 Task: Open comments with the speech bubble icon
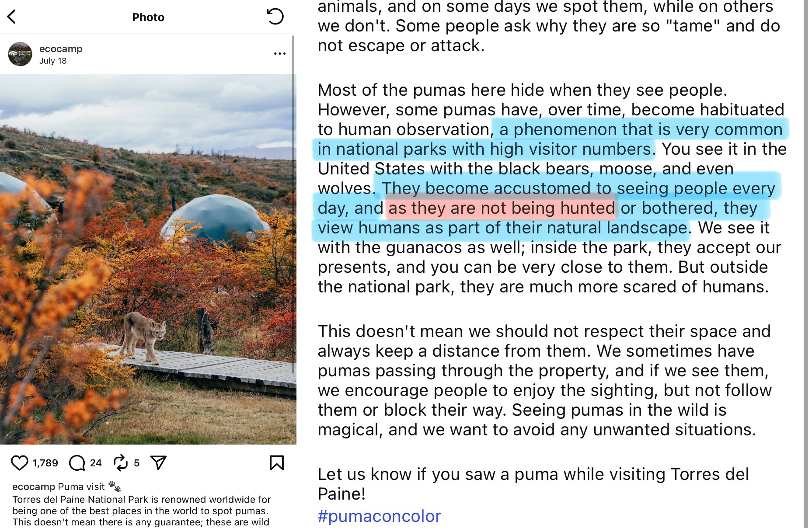coord(77,463)
